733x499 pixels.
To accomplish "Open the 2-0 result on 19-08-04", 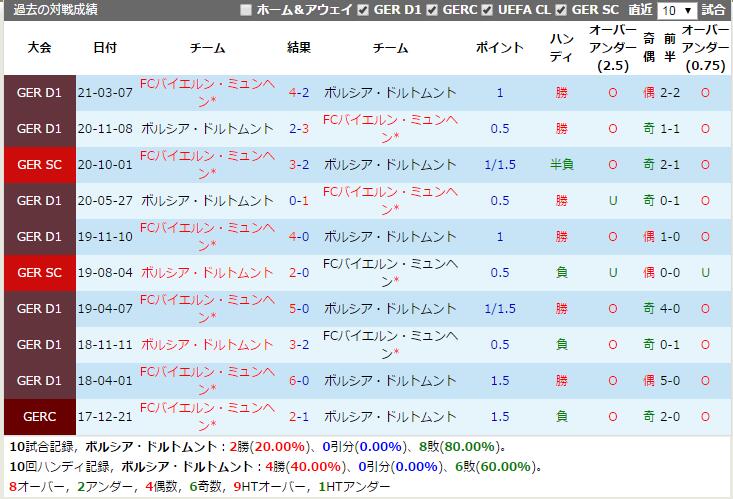I will [x=299, y=273].
